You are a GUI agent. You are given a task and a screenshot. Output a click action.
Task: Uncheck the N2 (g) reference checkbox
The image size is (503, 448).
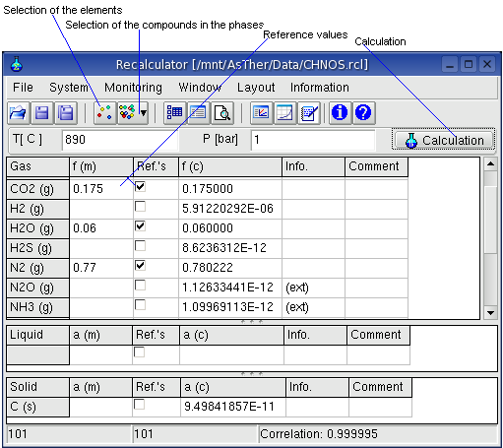click(140, 266)
